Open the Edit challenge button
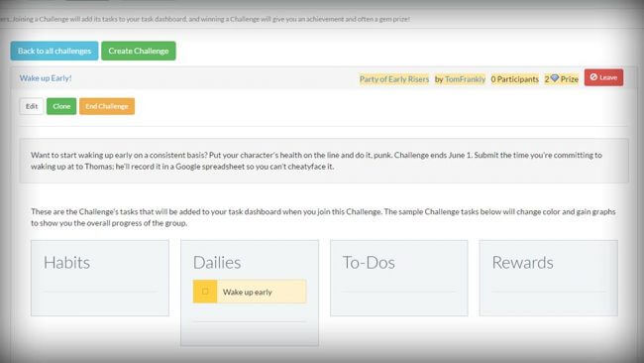The width and height of the screenshot is (644, 363). (x=32, y=106)
